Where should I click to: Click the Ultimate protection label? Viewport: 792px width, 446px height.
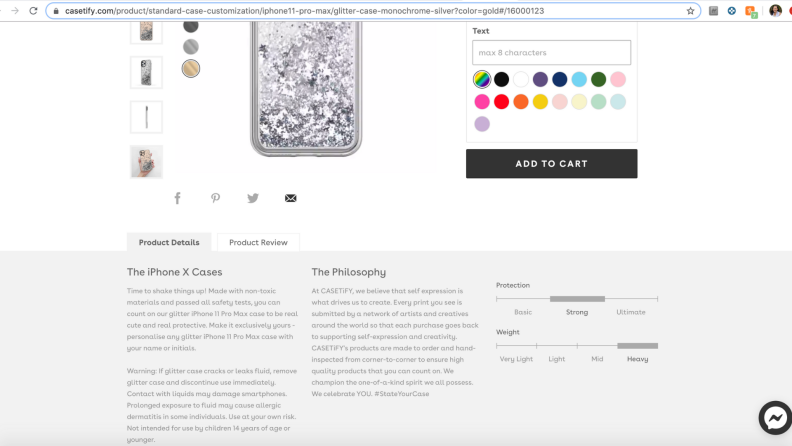[x=630, y=312]
